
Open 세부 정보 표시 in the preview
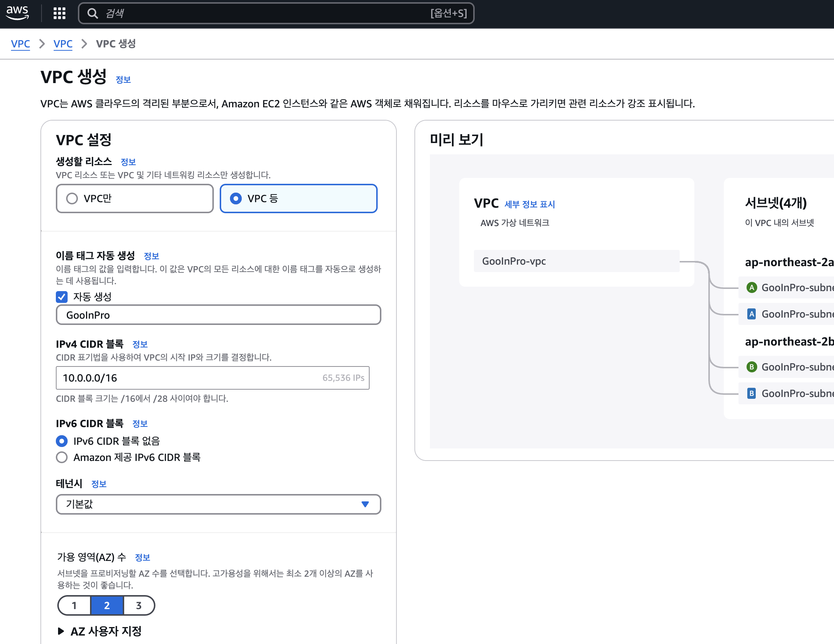(x=530, y=204)
